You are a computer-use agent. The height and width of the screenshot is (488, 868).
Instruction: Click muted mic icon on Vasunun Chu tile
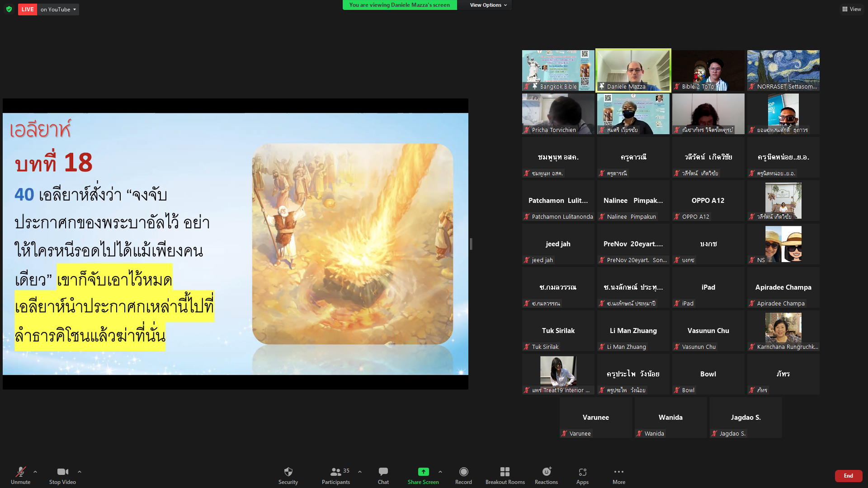677,347
